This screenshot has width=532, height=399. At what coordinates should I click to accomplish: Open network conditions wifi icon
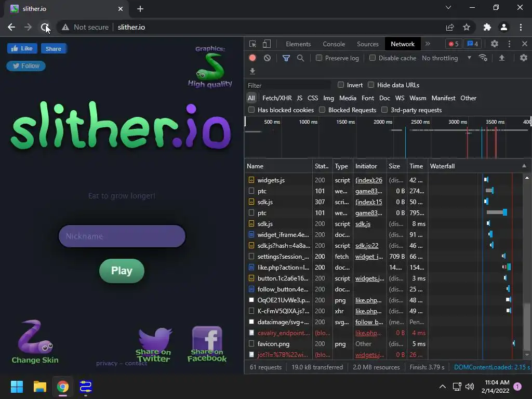click(x=483, y=58)
